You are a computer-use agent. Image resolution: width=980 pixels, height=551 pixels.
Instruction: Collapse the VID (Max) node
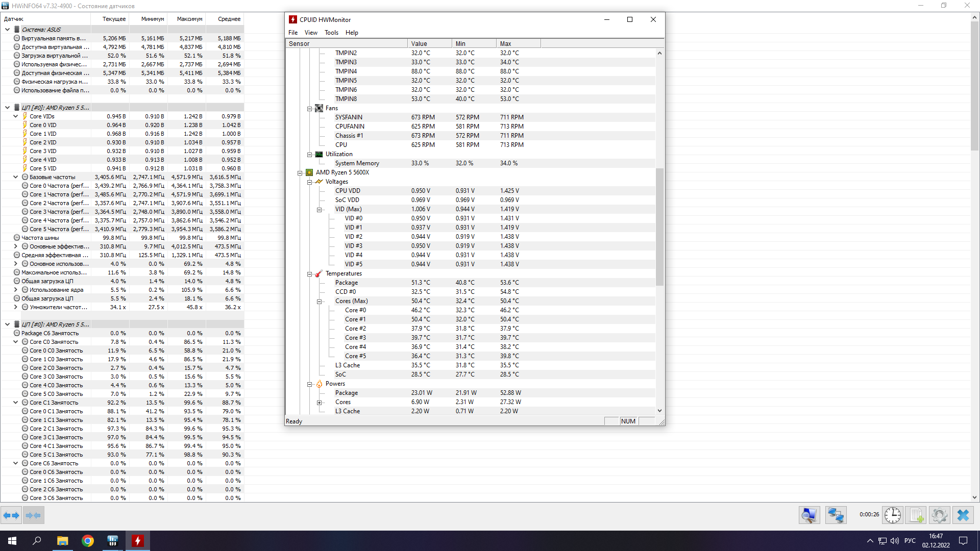pyautogui.click(x=319, y=210)
